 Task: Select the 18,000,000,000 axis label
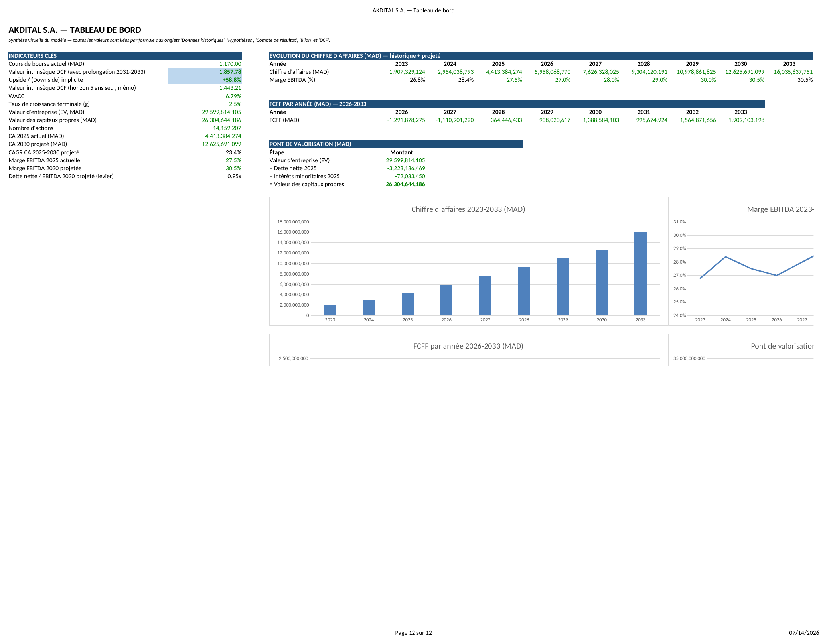pos(293,222)
